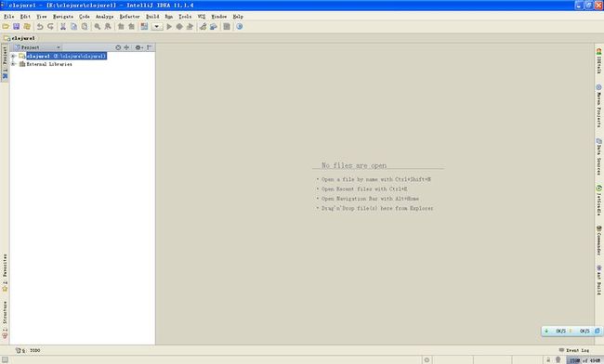The image size is (604, 364).
Task: Toggle the Favorites tool window tab
Action: (x=5, y=272)
